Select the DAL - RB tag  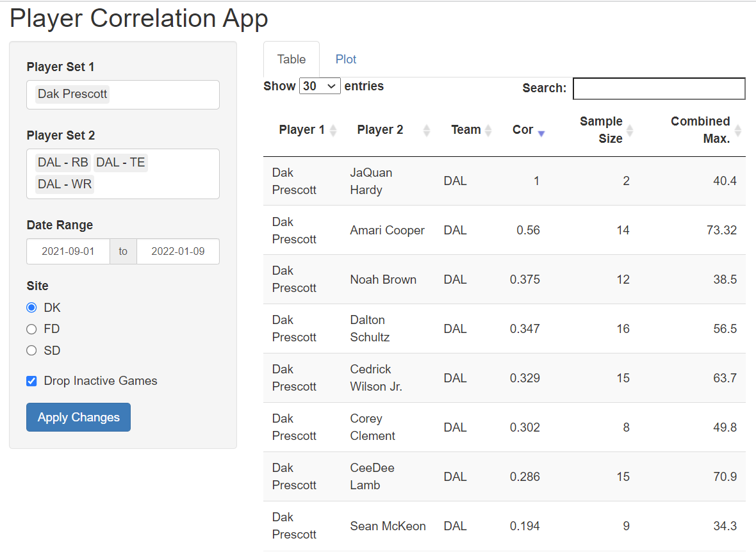(63, 163)
